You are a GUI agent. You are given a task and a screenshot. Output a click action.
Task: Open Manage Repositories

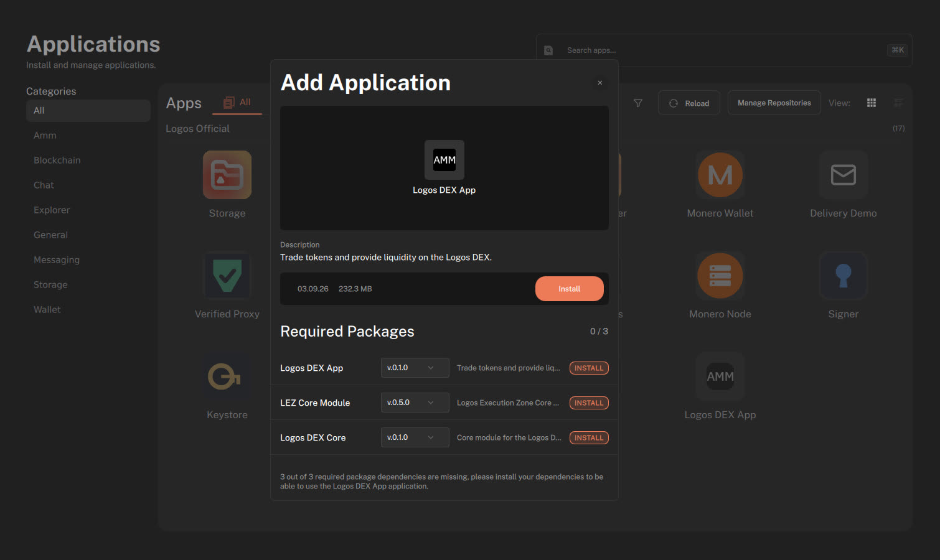click(x=774, y=103)
